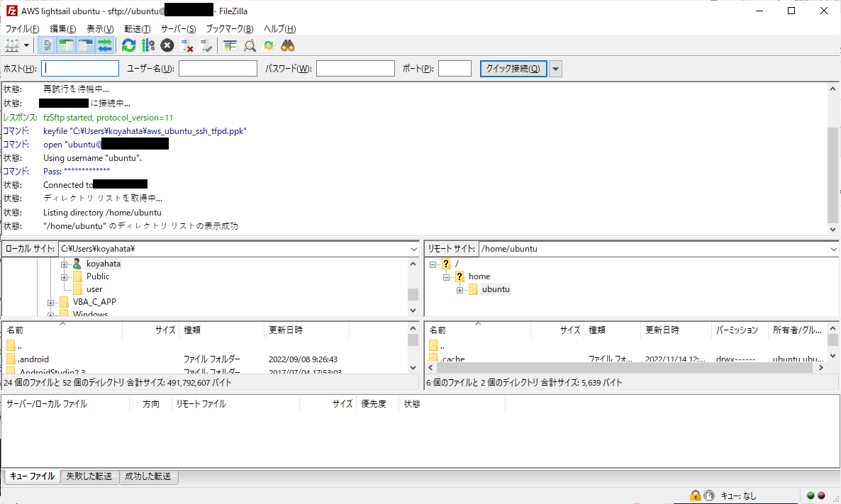The image size is (841, 504).
Task: Select the ubuntu folder in remote tree
Action: [496, 289]
